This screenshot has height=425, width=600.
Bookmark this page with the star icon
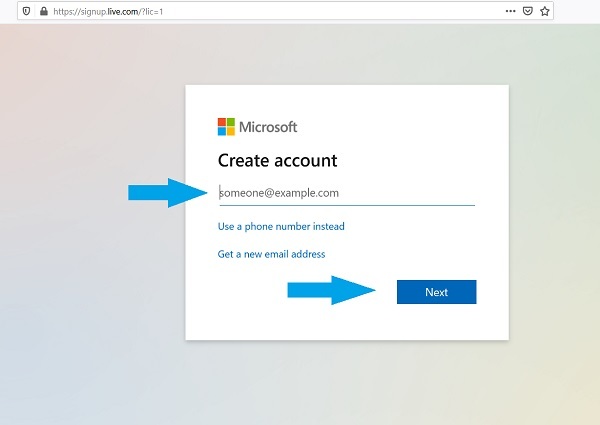[x=545, y=11]
